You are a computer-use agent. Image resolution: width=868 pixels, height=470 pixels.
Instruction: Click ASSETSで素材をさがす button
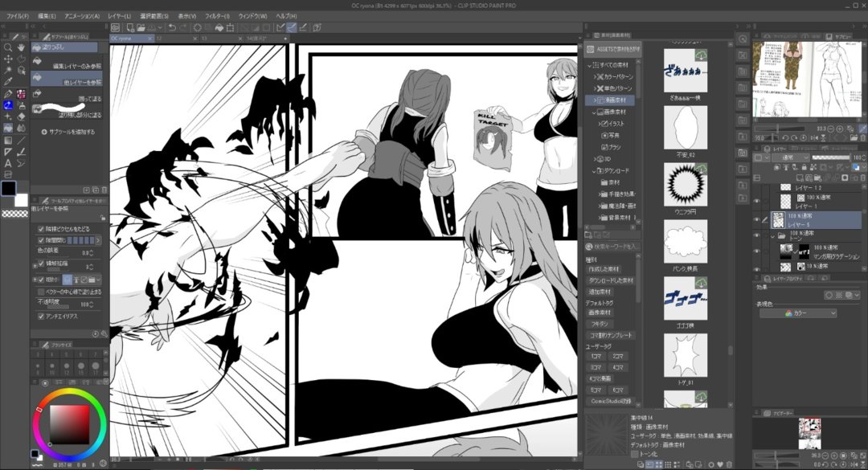tap(612, 49)
